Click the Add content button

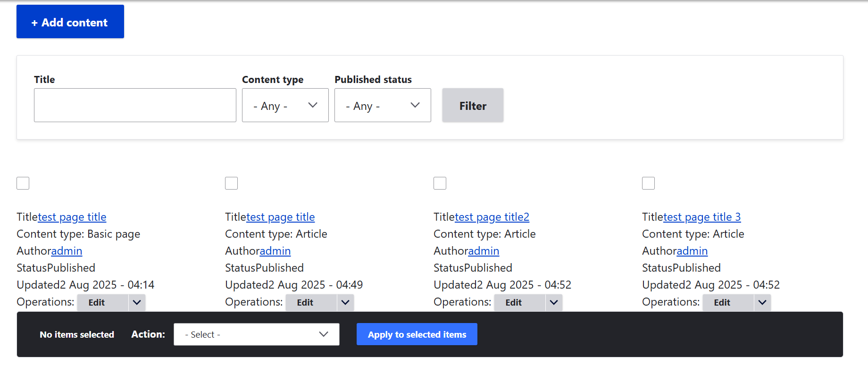[70, 22]
